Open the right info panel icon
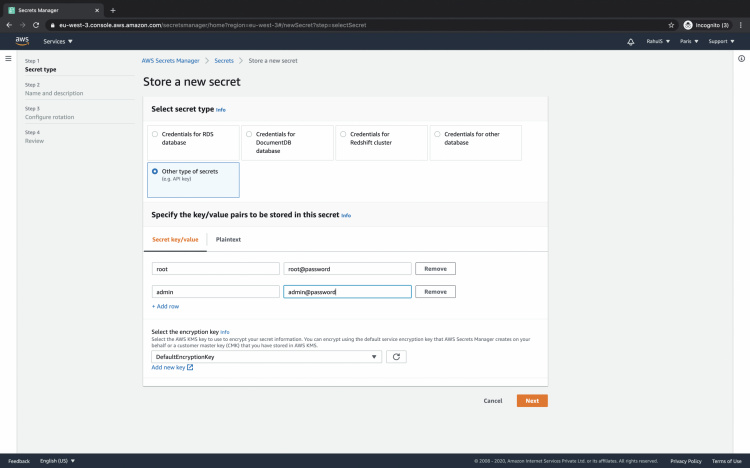The height and width of the screenshot is (468, 750). (741, 59)
